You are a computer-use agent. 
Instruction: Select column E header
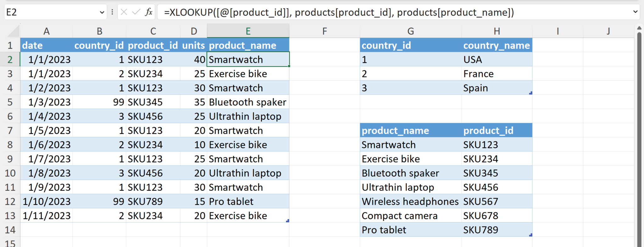click(x=248, y=31)
